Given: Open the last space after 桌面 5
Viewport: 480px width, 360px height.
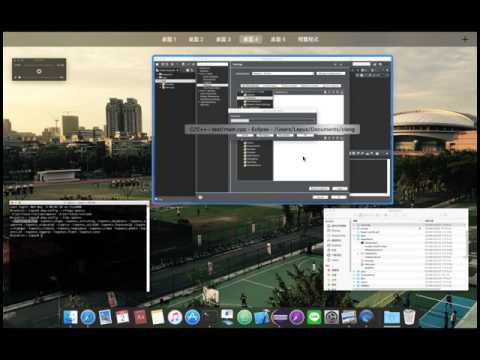Looking at the screenshot, I should pyautogui.click(x=308, y=39).
